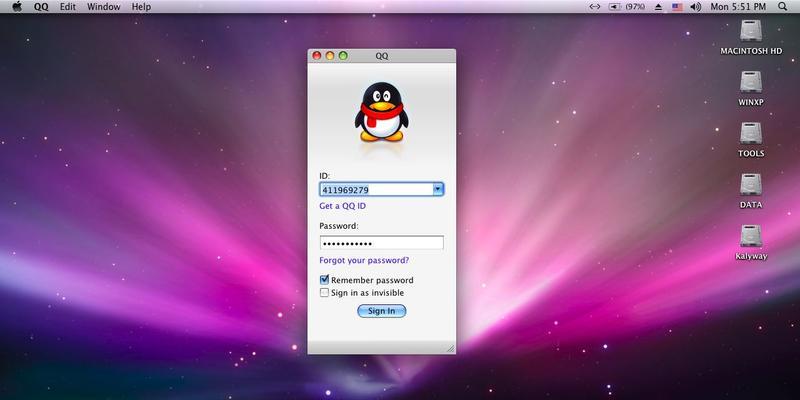Select the WINXP drive icon
This screenshot has height=400, width=800.
click(x=751, y=82)
